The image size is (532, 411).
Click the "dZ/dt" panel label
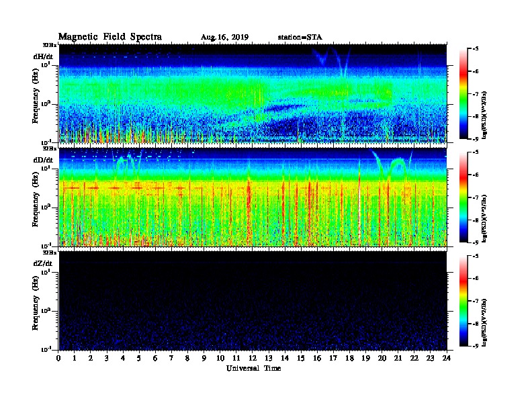pos(43,263)
